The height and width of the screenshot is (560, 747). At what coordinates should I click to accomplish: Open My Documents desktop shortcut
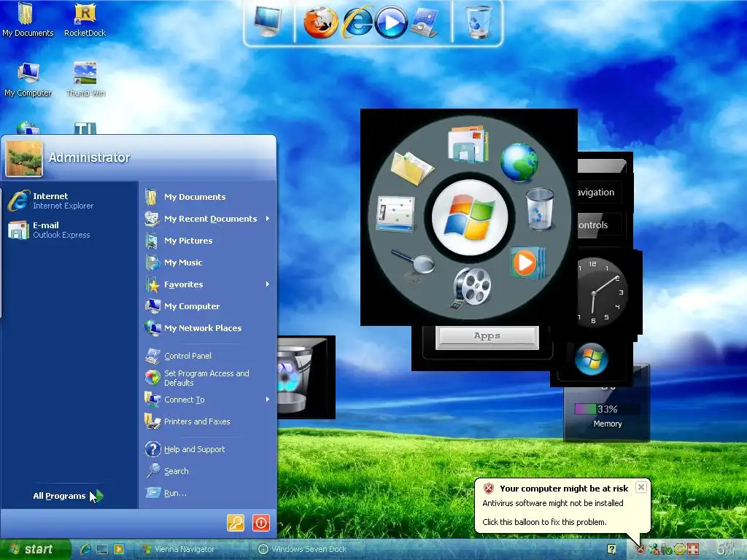28,20
